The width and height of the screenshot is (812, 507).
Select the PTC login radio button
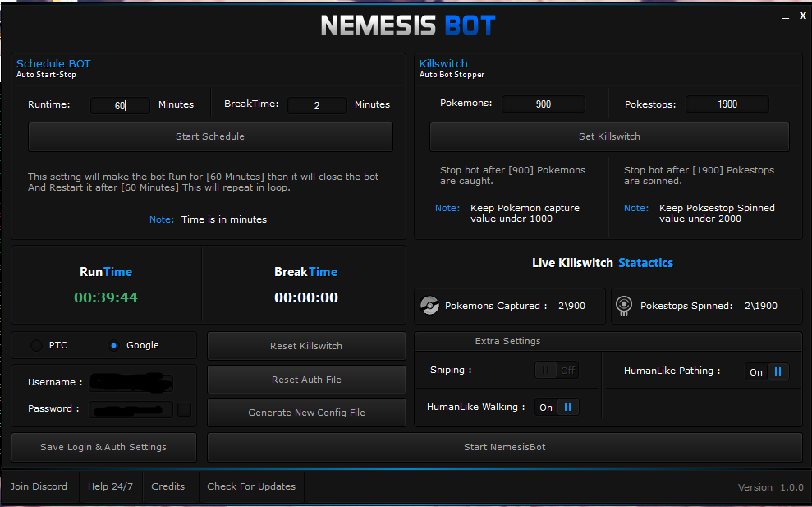[36, 345]
